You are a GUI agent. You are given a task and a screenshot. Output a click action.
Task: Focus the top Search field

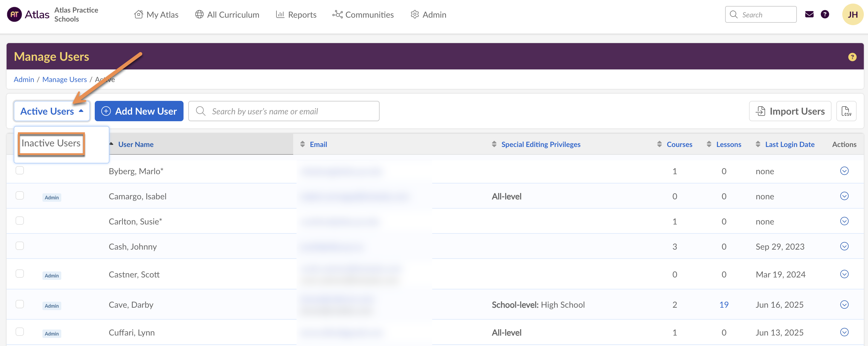tap(761, 14)
